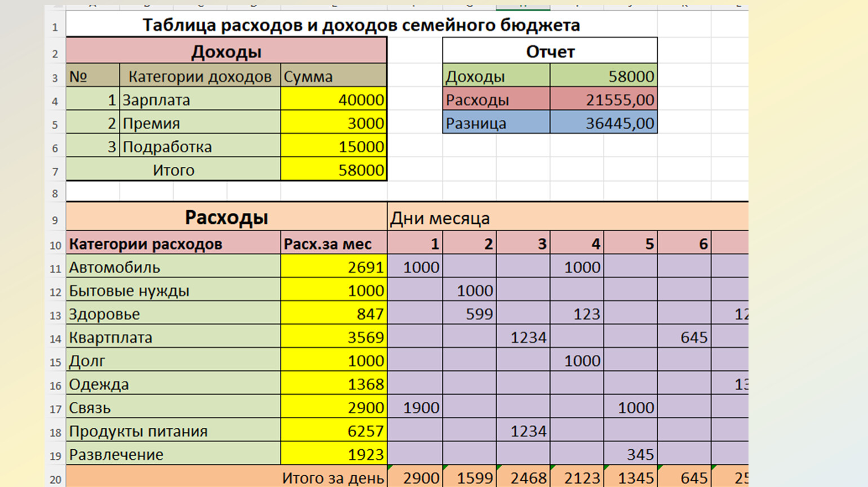
Task: Select Автомобиль monthly expense cell 2691
Action: point(334,267)
